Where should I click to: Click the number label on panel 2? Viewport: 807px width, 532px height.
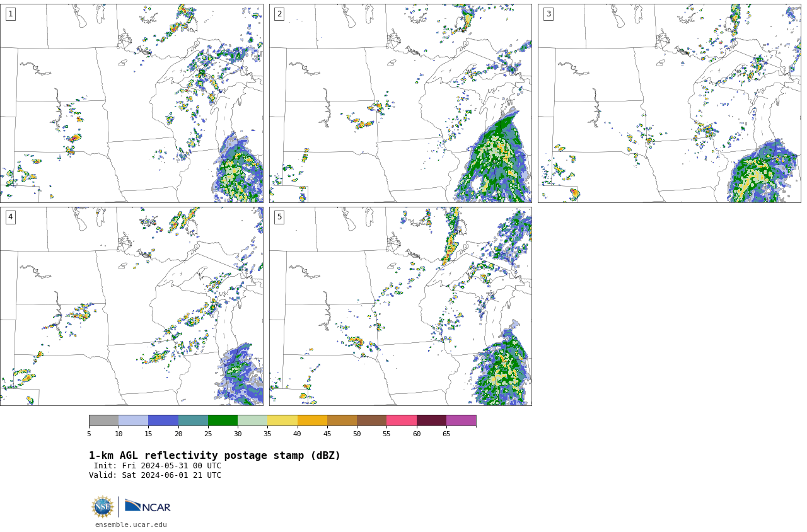click(x=279, y=14)
